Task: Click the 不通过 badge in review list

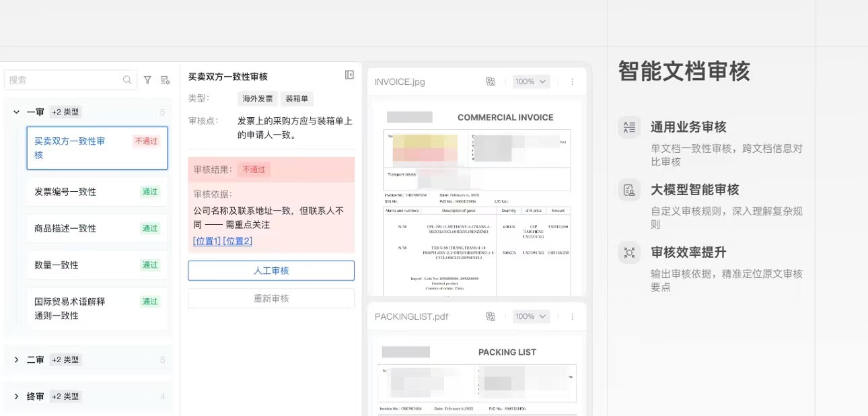Action: [146, 141]
